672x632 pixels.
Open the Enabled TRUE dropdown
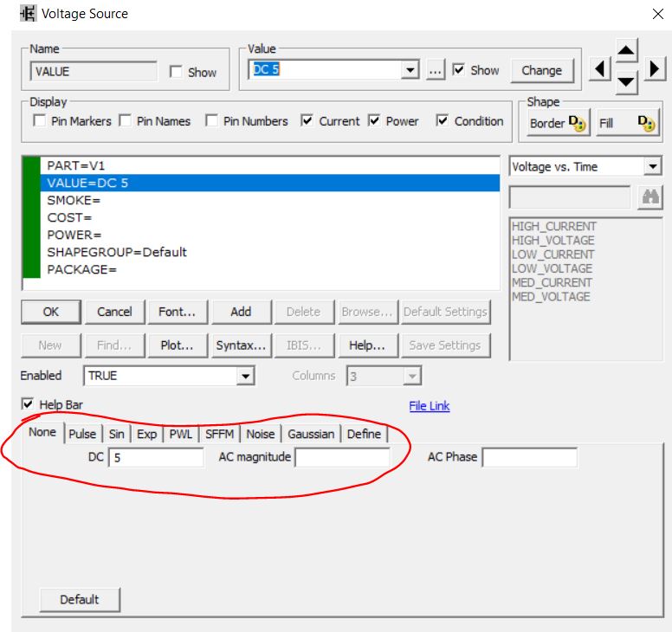tap(245, 376)
